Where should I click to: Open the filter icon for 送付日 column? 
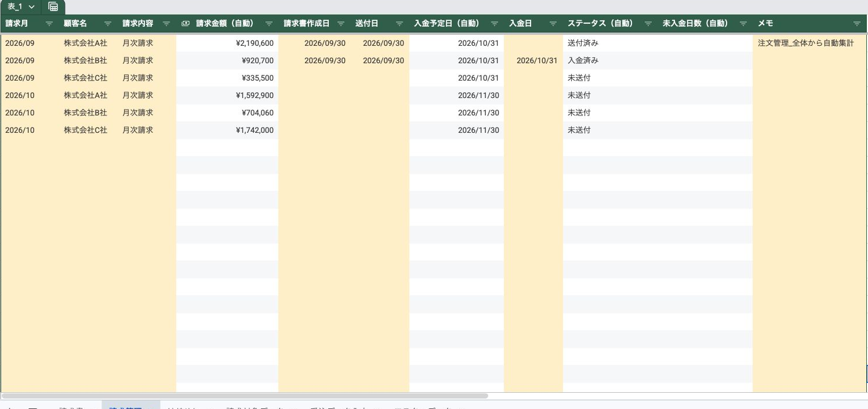(399, 24)
